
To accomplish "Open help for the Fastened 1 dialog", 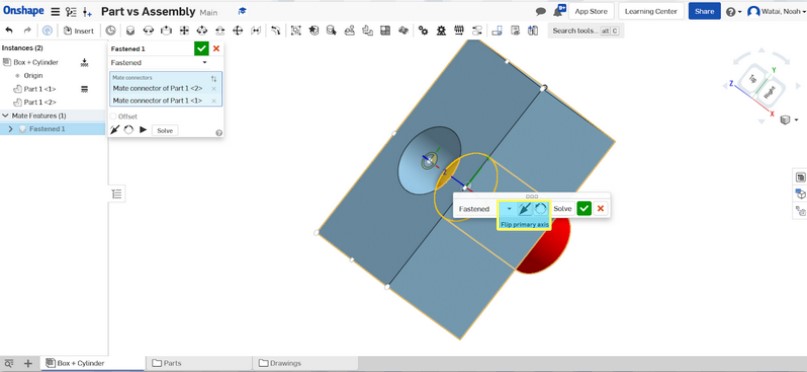I will [219, 133].
